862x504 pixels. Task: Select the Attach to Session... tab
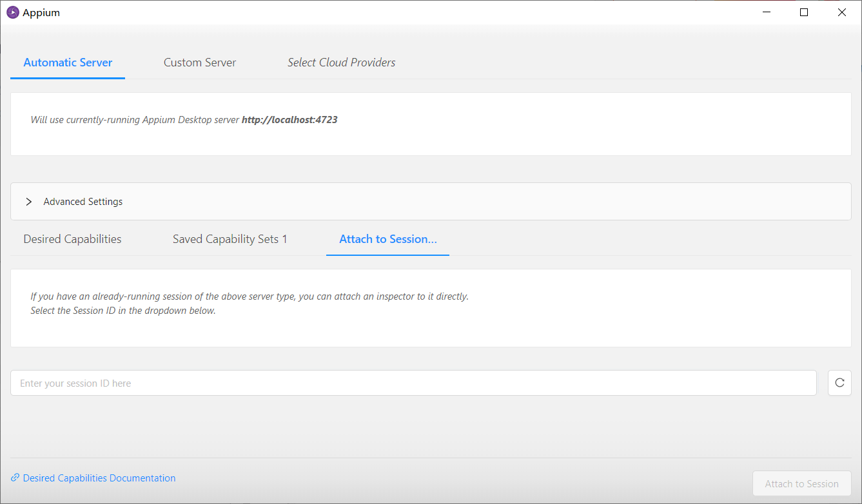tap(388, 239)
